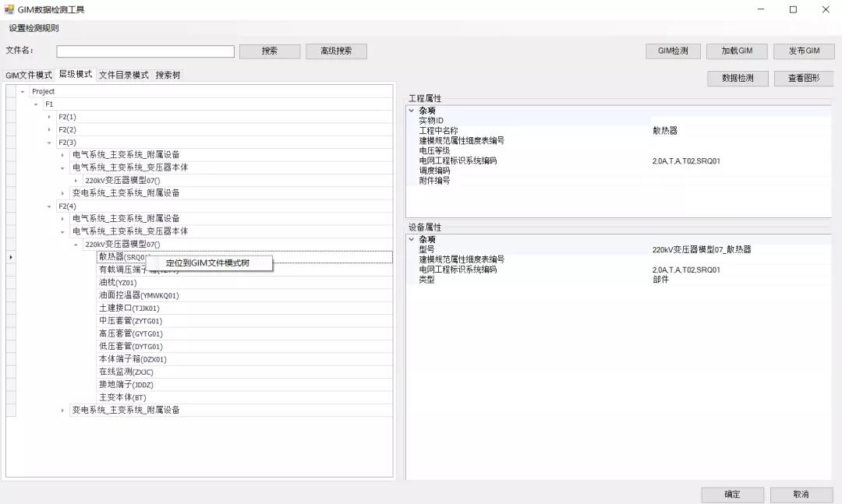842x504 pixels.
Task: Click the 发布GIM button
Action: 804,51
